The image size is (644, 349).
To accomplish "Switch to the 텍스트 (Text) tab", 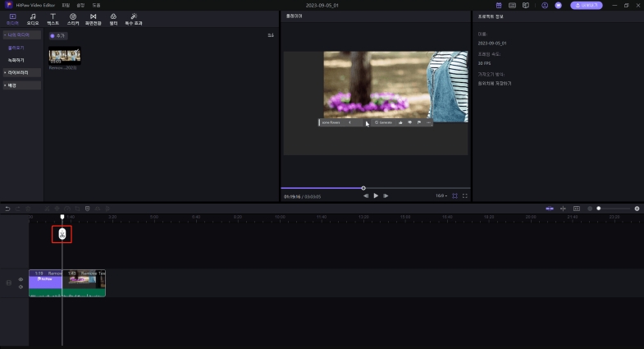I will tap(53, 19).
